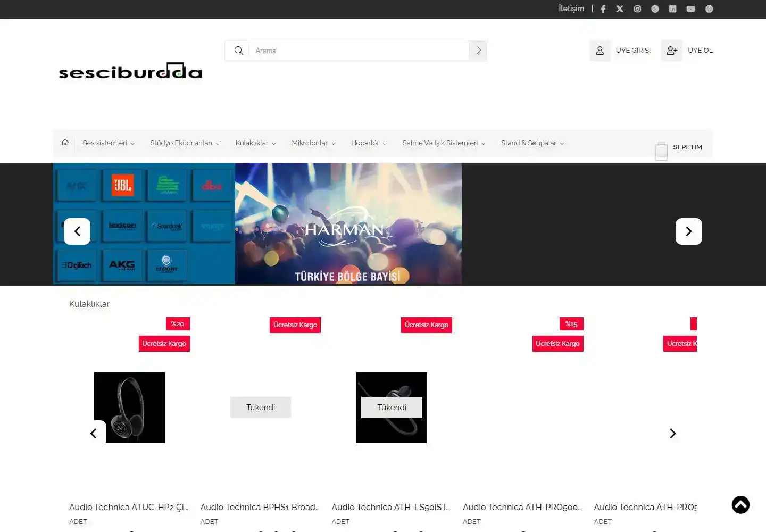Click the back-to-top arrow icon
The image size is (766, 532).
[740, 505]
